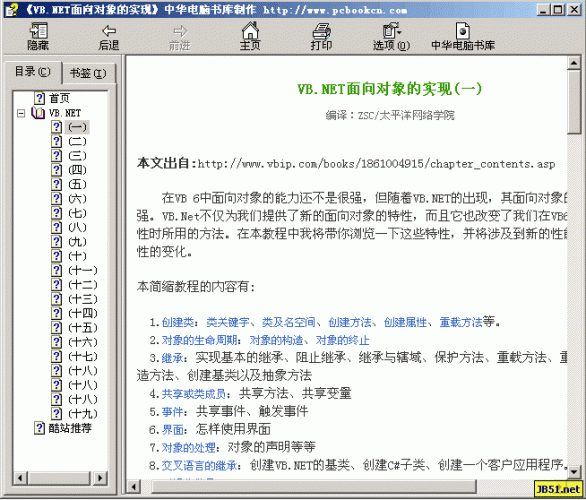Click the 隐藏 (Hide) toolbar icon
This screenshot has width=586, height=500.
(x=38, y=31)
